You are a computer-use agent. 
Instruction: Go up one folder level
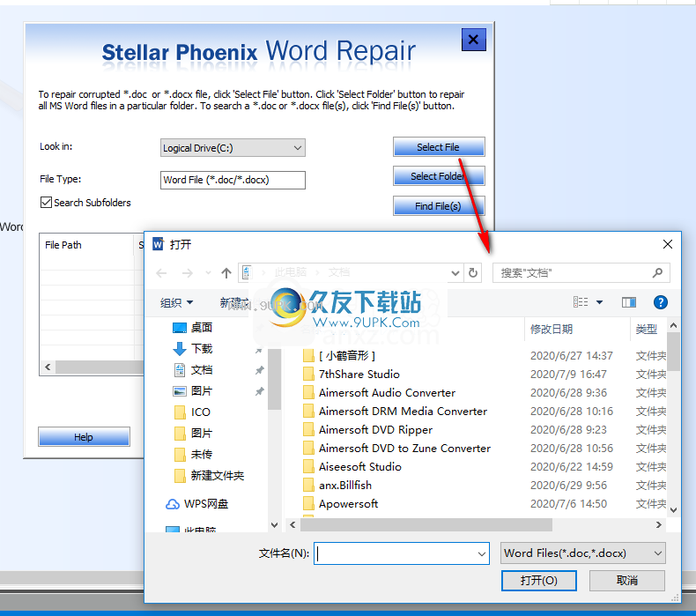(226, 272)
